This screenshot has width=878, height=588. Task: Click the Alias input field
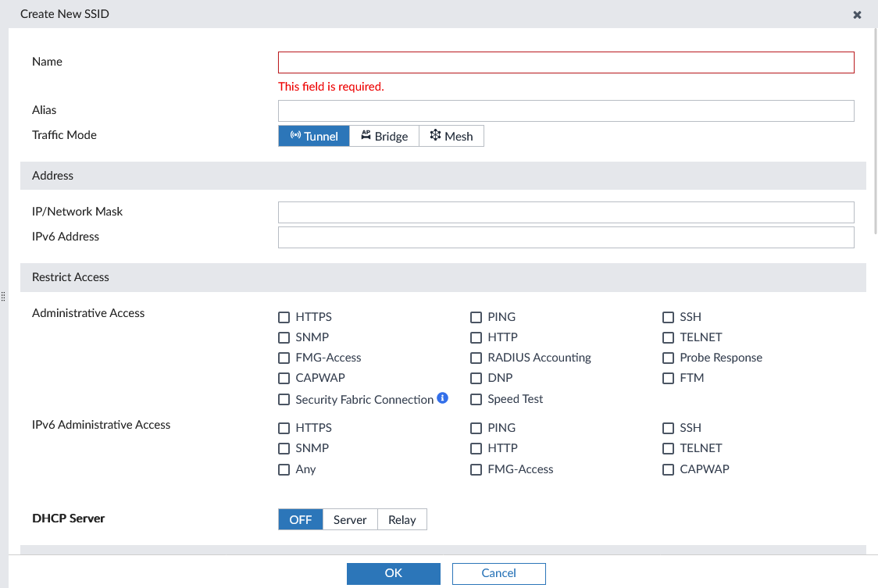(566, 111)
